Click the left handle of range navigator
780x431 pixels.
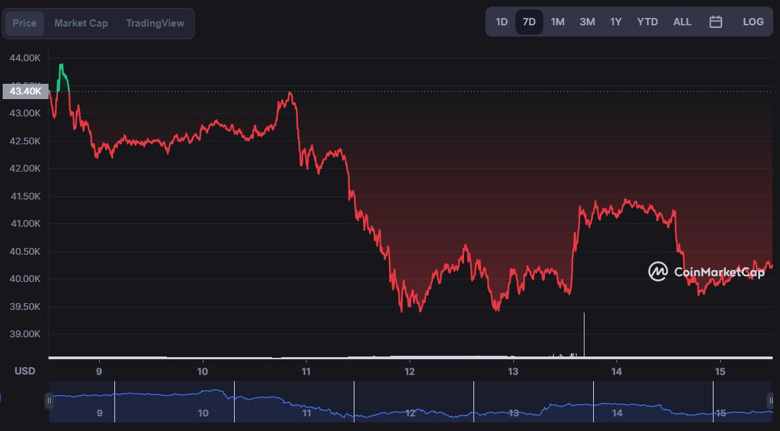coord(49,401)
